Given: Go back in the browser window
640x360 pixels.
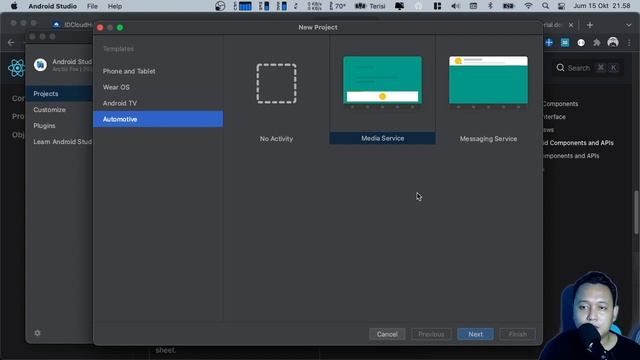Looking at the screenshot, I should pyautogui.click(x=11, y=42).
